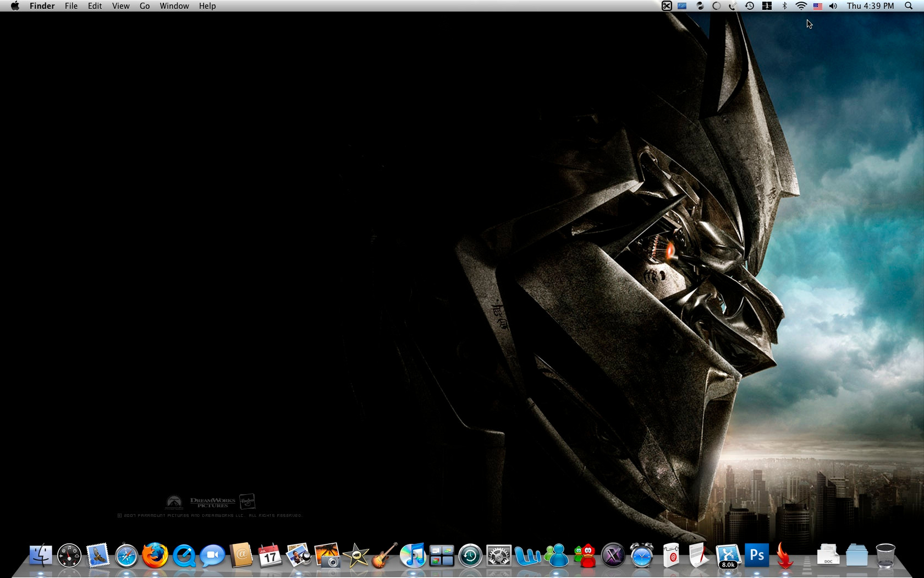
Task: Launch QuickTime Player
Action: (x=184, y=555)
